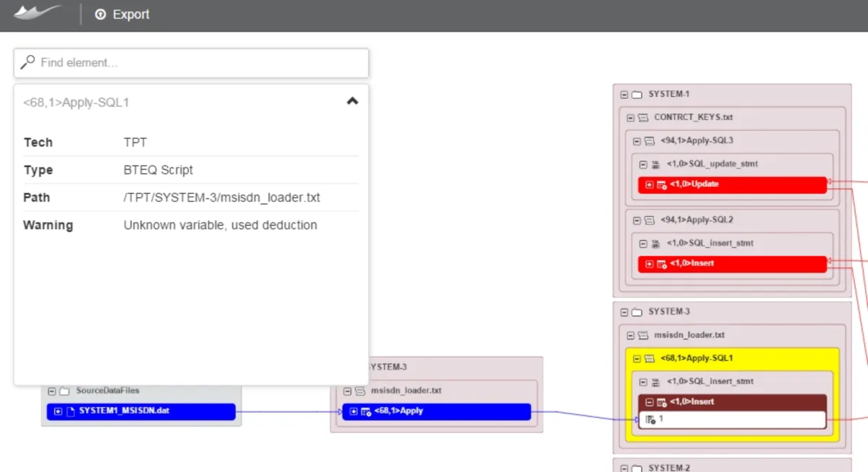The image size is (868, 472).
Task: Select the blue SYSTEM1_MSISDN.dat node
Action: [x=142, y=412]
